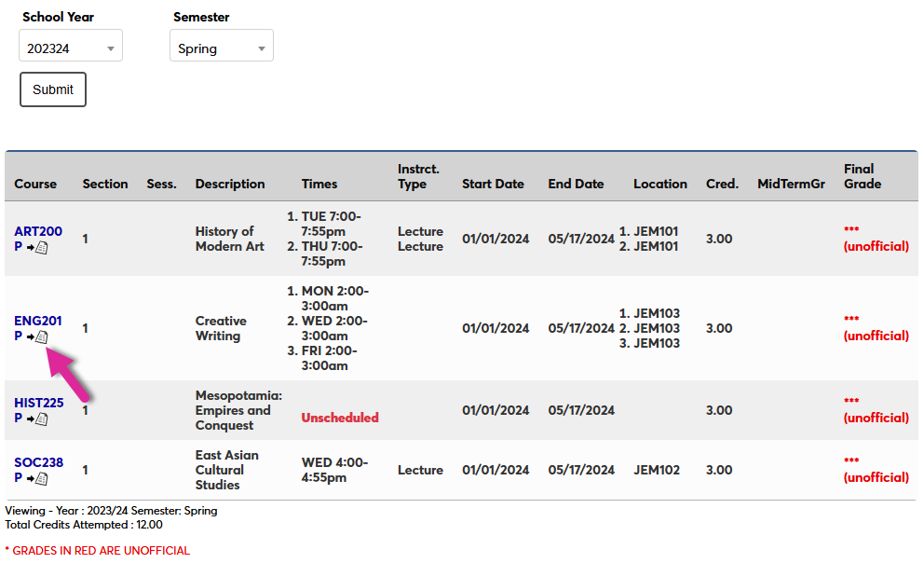This screenshot has height=563, width=924.
Task: Open the SOC238 course link
Action: tap(37, 462)
